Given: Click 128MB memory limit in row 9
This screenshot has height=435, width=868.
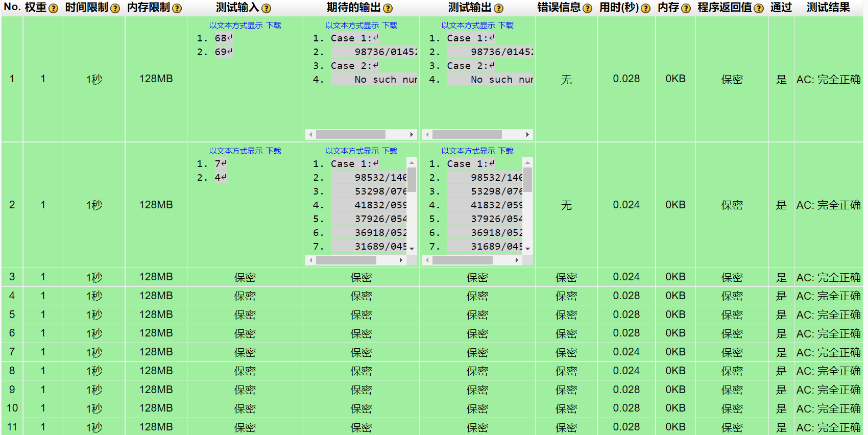Looking at the screenshot, I should (x=156, y=390).
